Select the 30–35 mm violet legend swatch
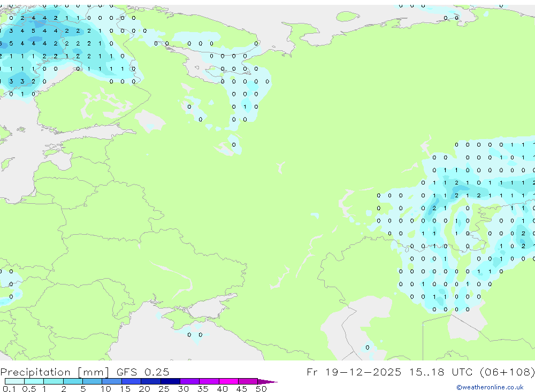 point(190,381)
